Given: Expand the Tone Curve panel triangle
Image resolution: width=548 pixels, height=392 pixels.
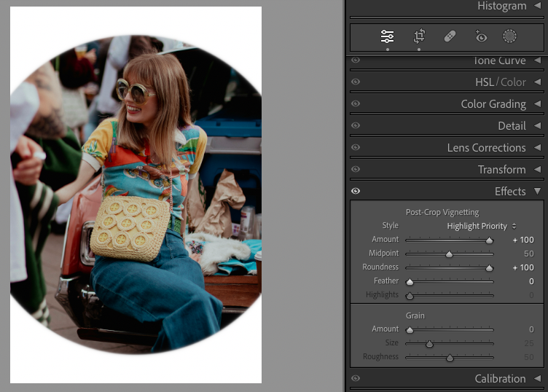Looking at the screenshot, I should (538, 60).
